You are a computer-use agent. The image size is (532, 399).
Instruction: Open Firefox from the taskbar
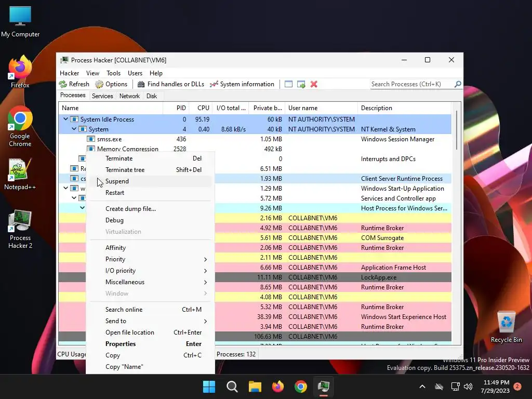pyautogui.click(x=278, y=387)
